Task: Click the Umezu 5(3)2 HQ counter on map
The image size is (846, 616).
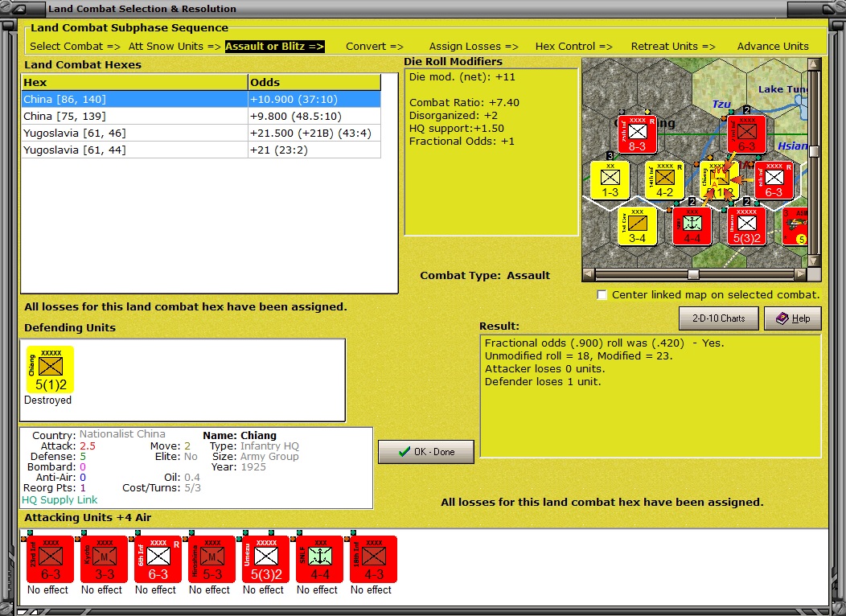Action: tap(747, 226)
